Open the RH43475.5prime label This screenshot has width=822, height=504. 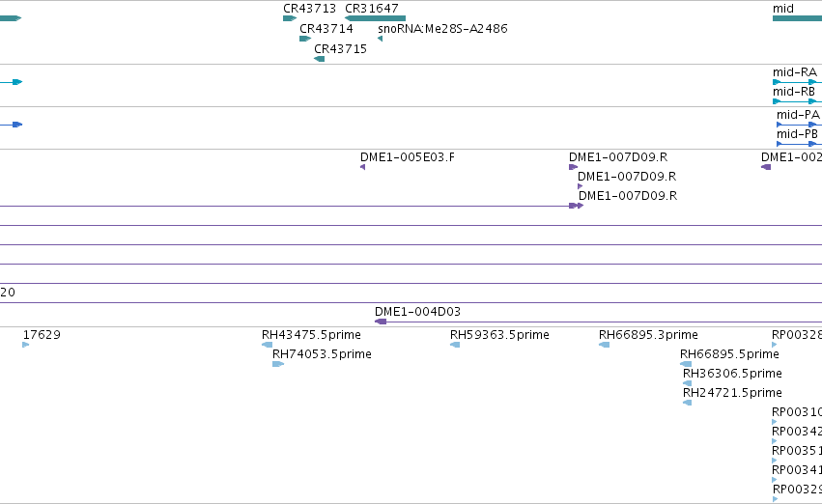point(311,335)
